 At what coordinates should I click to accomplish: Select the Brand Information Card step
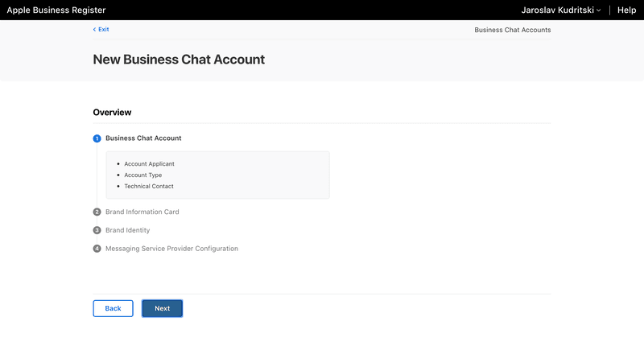point(142,212)
